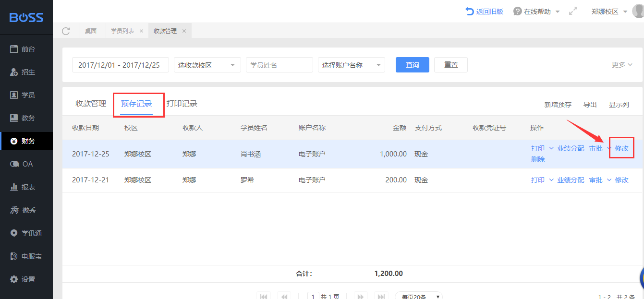The height and width of the screenshot is (299, 644).
Task: Click 业绩分配 in 罗希 row
Action: pos(571,180)
